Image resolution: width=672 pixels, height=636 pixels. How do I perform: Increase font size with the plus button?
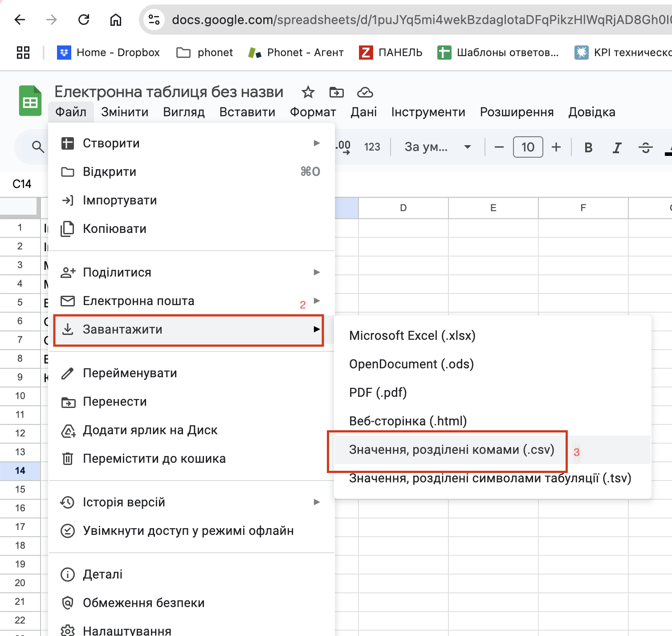(556, 147)
